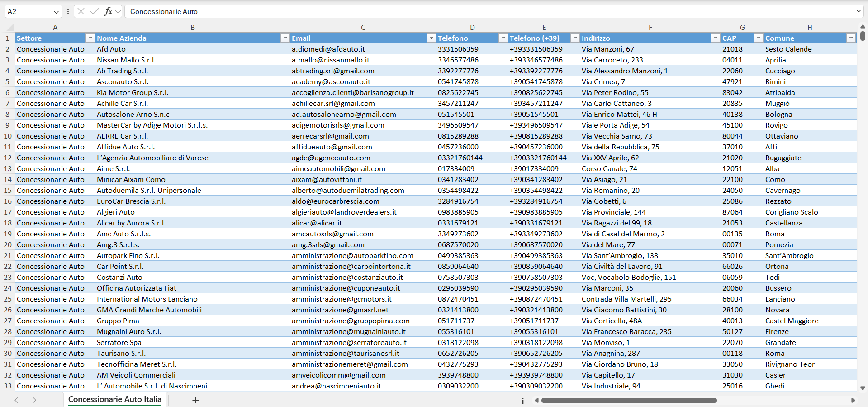
Task: Open the Email column filter dropdown
Action: 431,38
